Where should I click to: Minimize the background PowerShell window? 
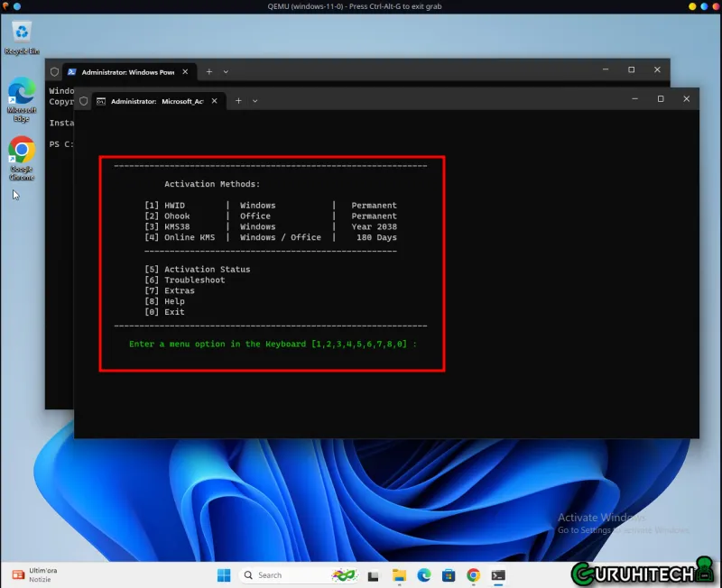click(x=606, y=69)
